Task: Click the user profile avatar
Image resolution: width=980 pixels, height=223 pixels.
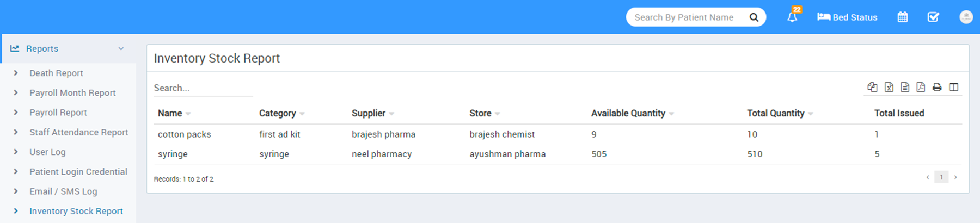Action: click(x=966, y=17)
